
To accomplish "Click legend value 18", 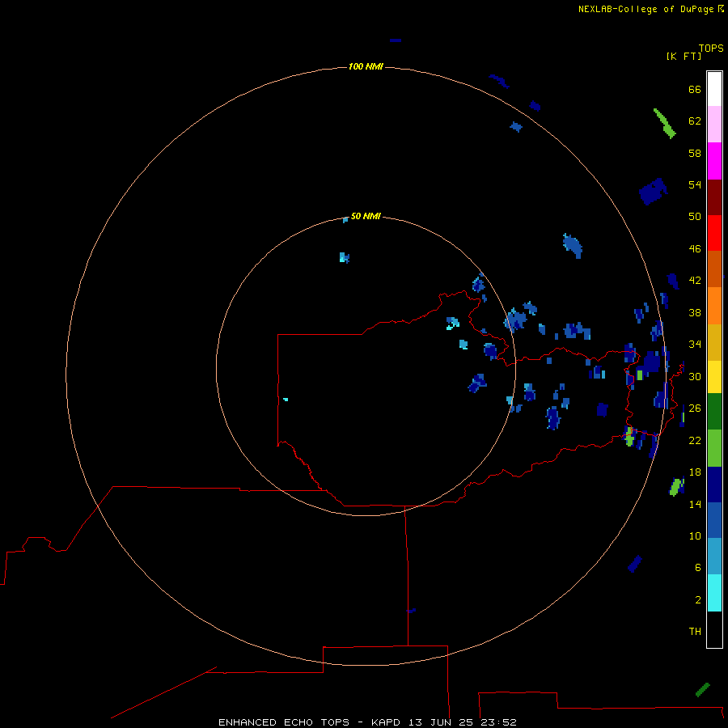I will (695, 472).
